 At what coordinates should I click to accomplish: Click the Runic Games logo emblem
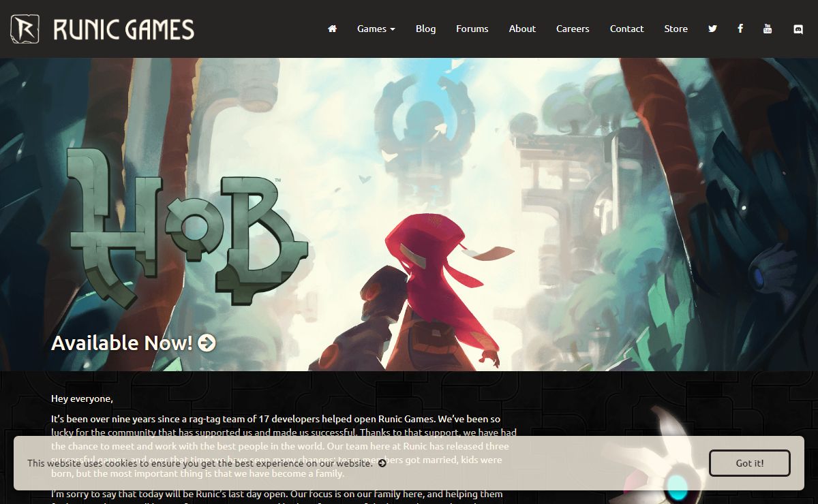(x=25, y=29)
